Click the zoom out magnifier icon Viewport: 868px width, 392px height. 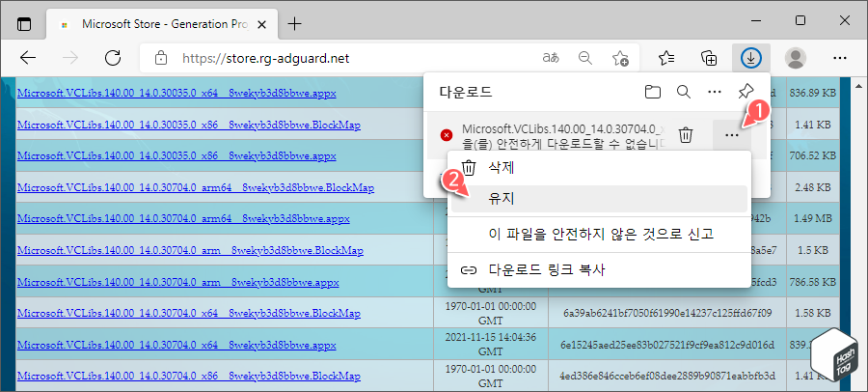coord(584,58)
